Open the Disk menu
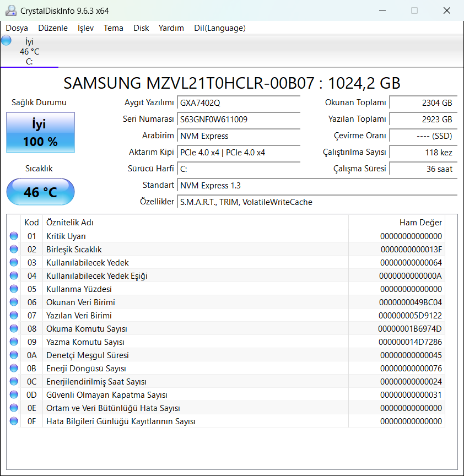 pyautogui.click(x=141, y=28)
